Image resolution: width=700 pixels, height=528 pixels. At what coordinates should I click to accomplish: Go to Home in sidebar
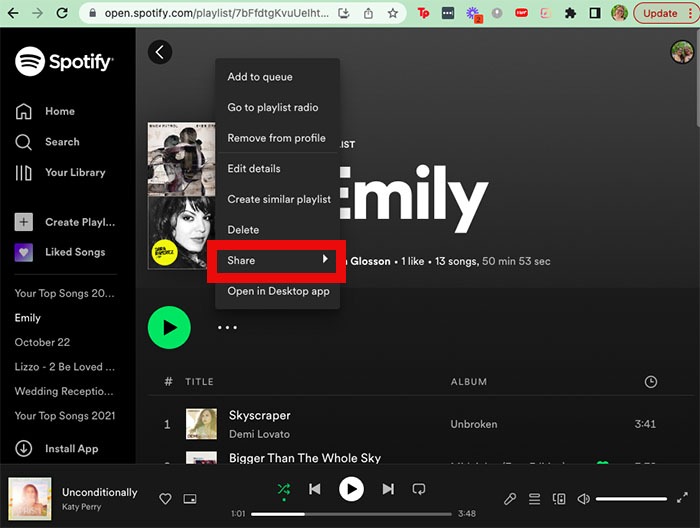point(45,111)
